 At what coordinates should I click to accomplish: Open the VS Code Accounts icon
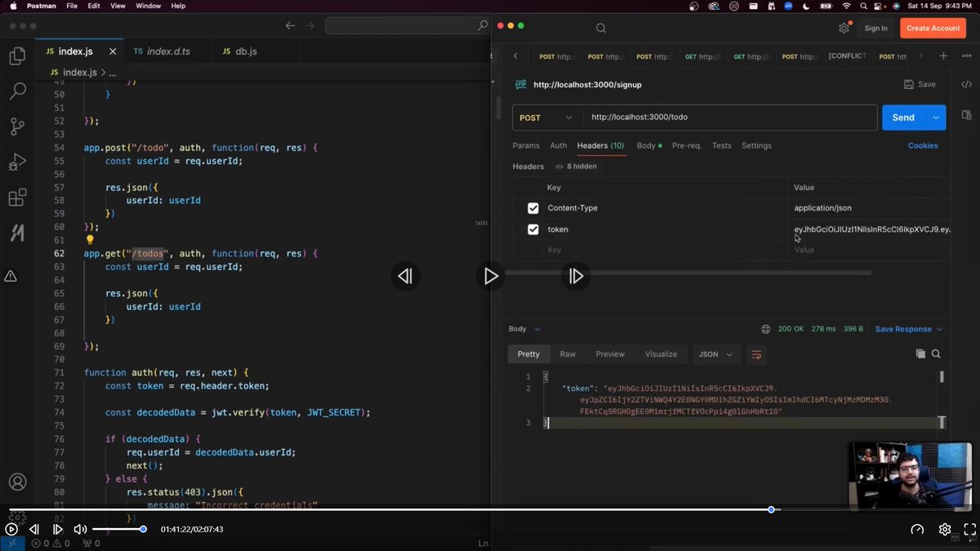point(17,482)
